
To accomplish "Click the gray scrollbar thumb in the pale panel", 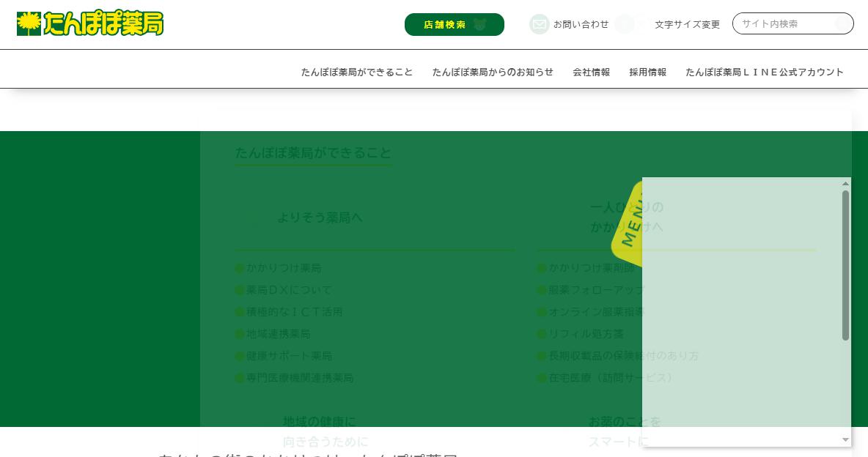I will pyautogui.click(x=845, y=266).
